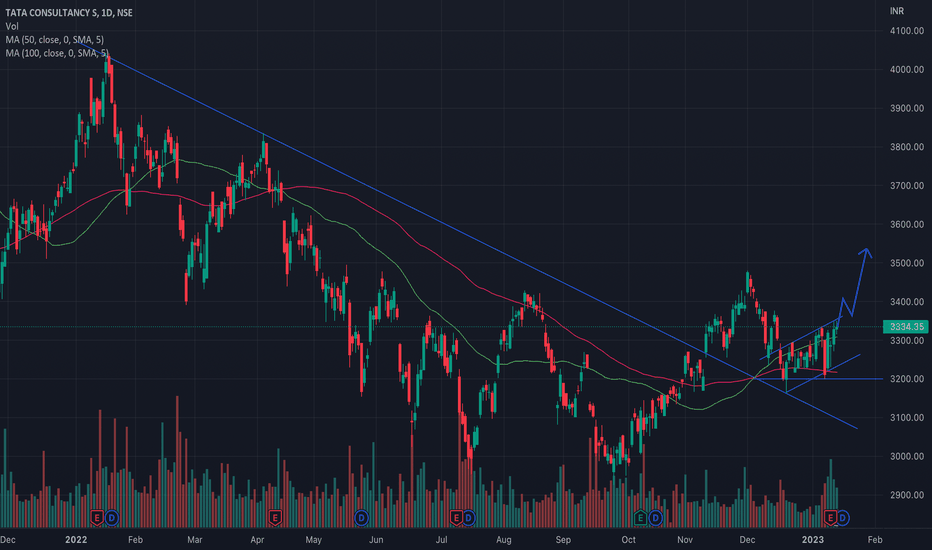Screen dimensions: 932x550
Task: Select the MA (100, close, 0, SMA, 5) legend
Action: [57, 54]
